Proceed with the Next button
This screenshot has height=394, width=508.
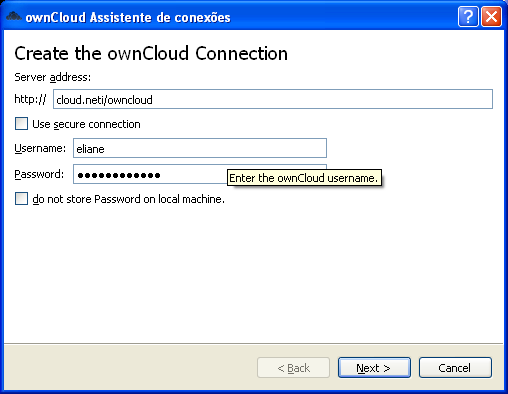(x=374, y=368)
